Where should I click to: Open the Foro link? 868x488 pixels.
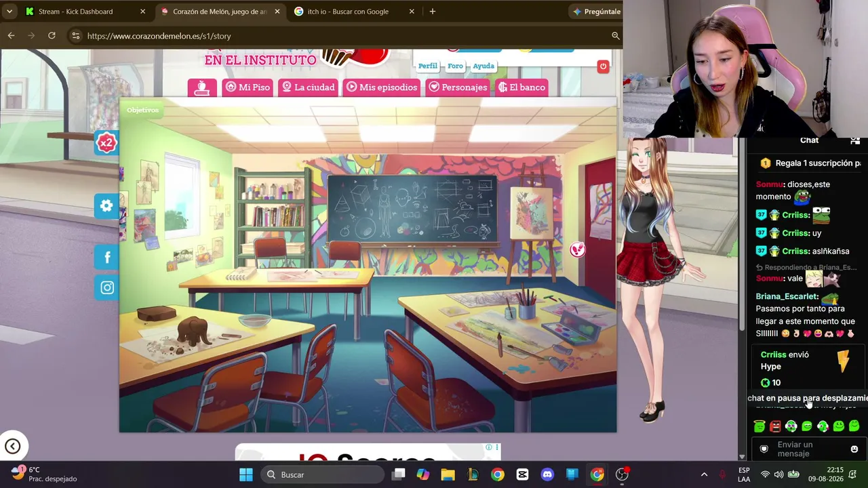[455, 66]
